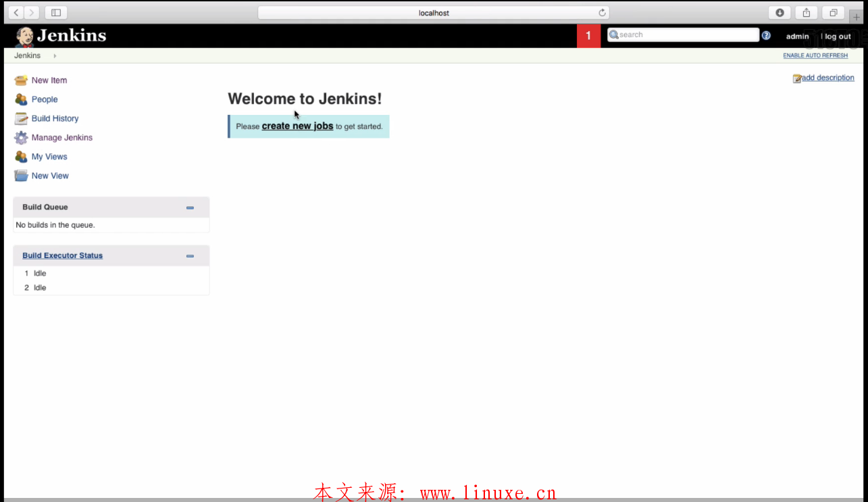Image resolution: width=868 pixels, height=502 pixels.
Task: Click the New View folder icon
Action: (x=21, y=176)
